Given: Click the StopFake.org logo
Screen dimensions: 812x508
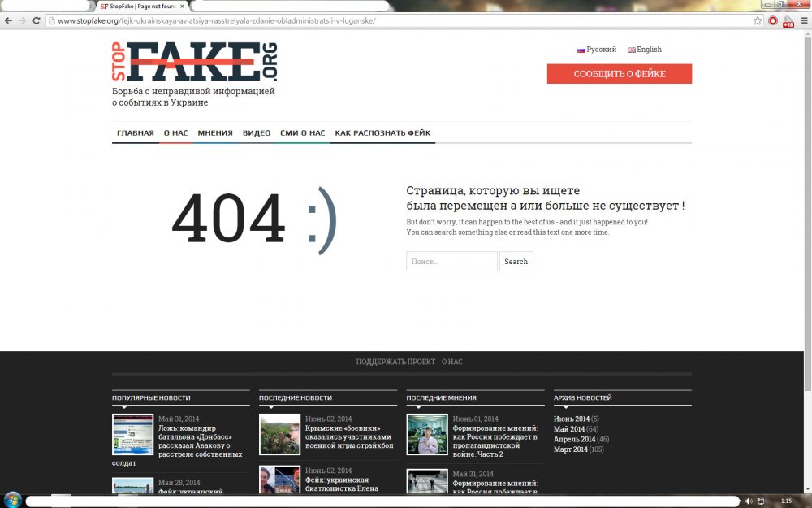Looking at the screenshot, I should (195, 63).
